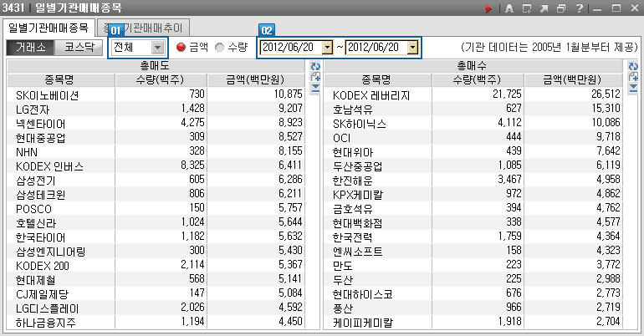Open the end date 2012/06/20 calendar dropdown
644x336 pixels.
pyautogui.click(x=413, y=48)
